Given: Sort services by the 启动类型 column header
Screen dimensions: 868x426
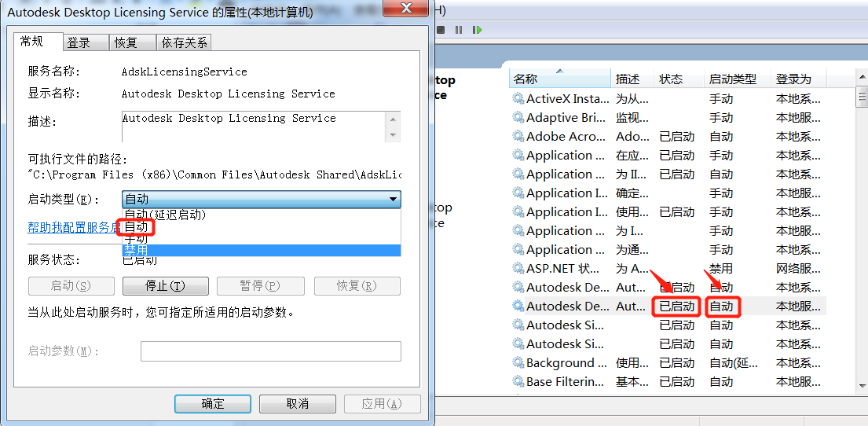Looking at the screenshot, I should (738, 79).
